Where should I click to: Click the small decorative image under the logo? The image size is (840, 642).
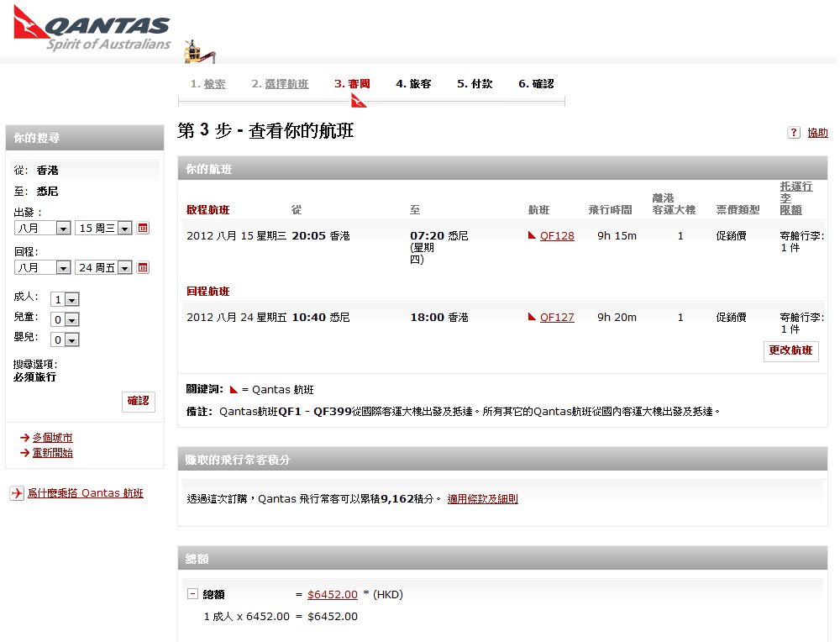(200, 52)
